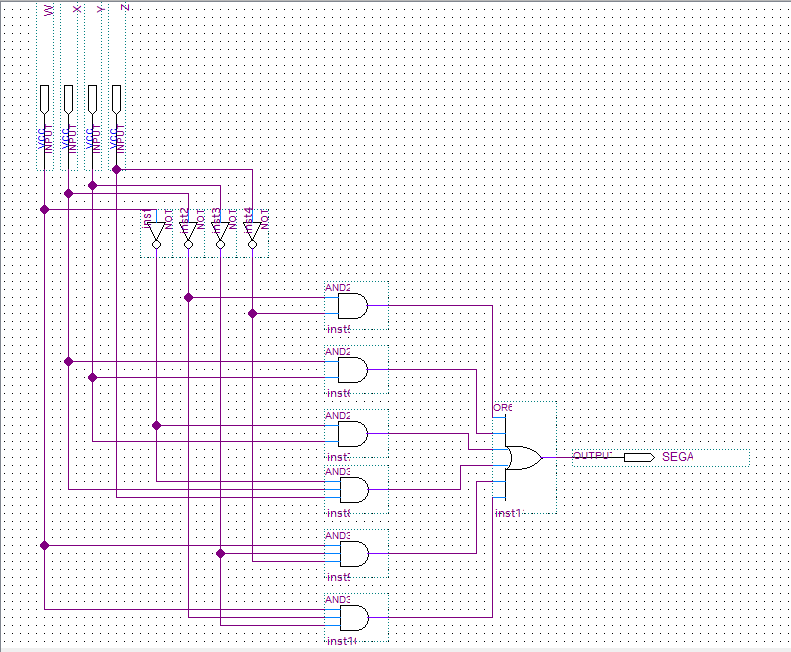The height and width of the screenshot is (652, 791).
Task: Click the second AND2 gate from top
Action: [x=352, y=370]
